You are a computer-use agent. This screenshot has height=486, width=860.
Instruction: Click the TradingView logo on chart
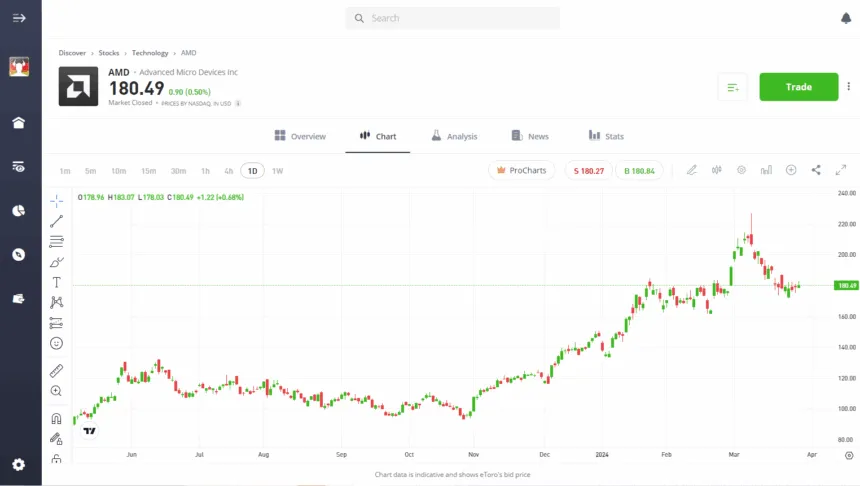89,431
